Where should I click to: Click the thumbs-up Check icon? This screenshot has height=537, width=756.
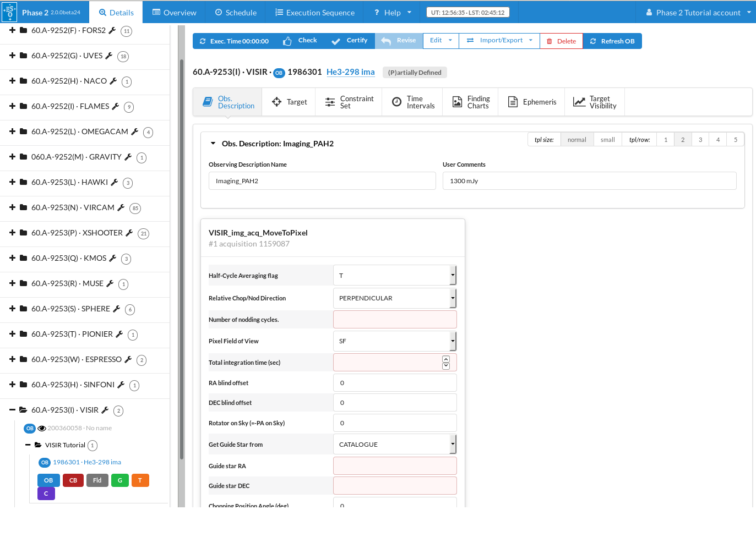click(287, 41)
